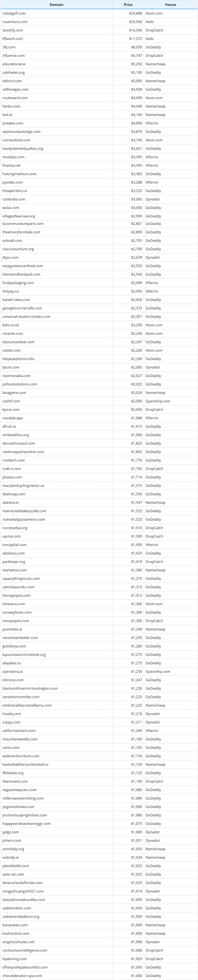The height and width of the screenshot is (980, 198).
Task: Select educational.ai domain
Action: pyautogui.click(x=14, y=64)
